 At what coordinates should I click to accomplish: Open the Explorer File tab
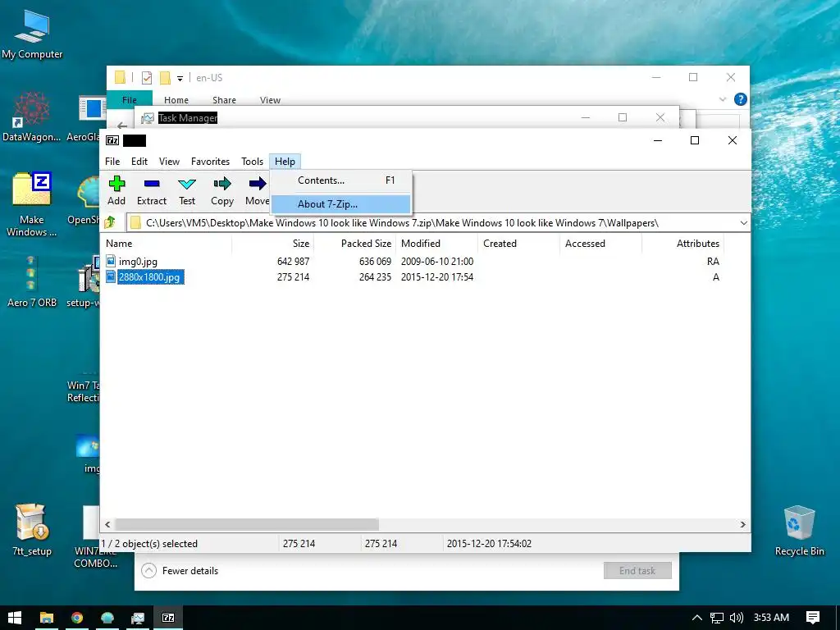coord(129,99)
